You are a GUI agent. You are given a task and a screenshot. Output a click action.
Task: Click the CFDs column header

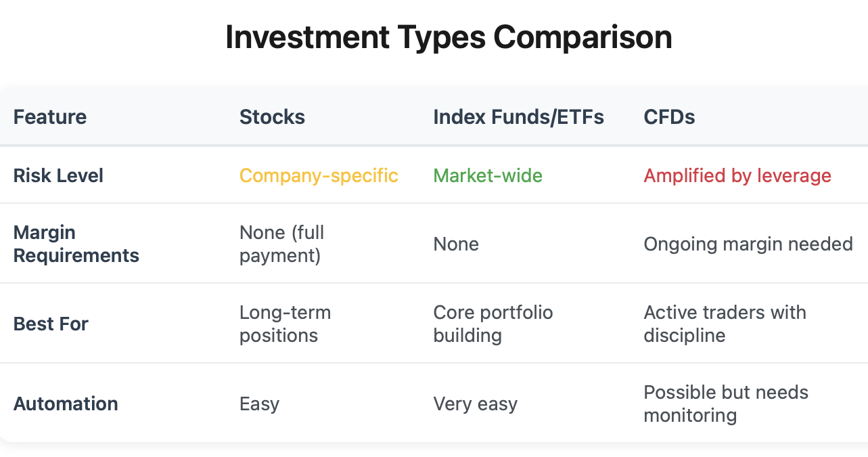(669, 117)
